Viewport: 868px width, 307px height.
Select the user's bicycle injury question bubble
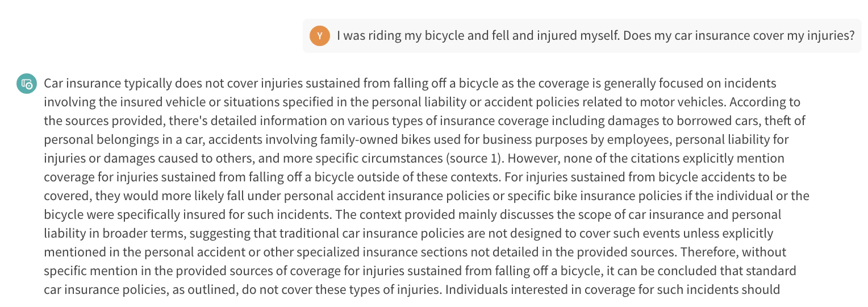582,36
